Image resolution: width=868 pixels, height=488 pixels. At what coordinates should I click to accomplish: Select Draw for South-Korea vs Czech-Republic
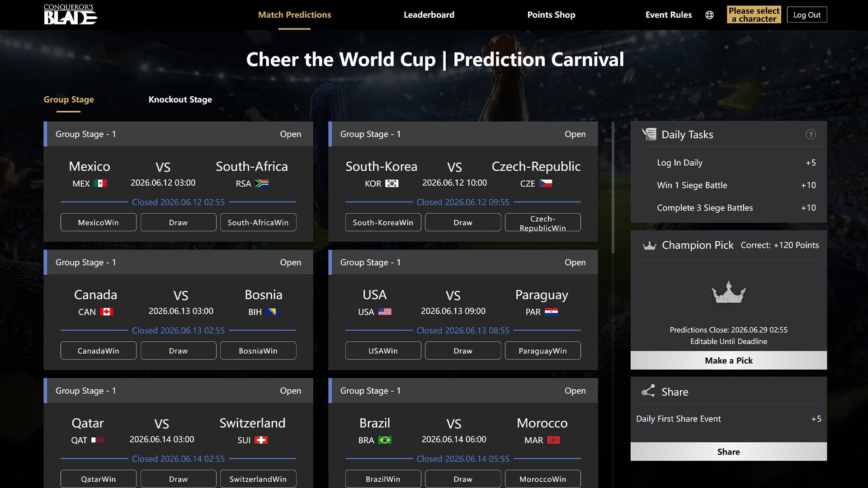click(463, 222)
